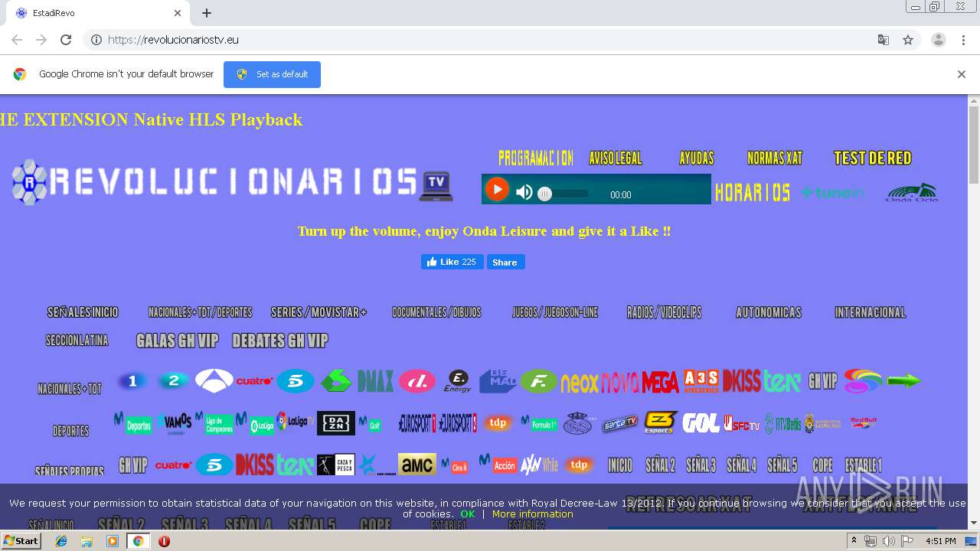980x551 pixels.
Task: Set Chrome as default browser
Action: (272, 74)
